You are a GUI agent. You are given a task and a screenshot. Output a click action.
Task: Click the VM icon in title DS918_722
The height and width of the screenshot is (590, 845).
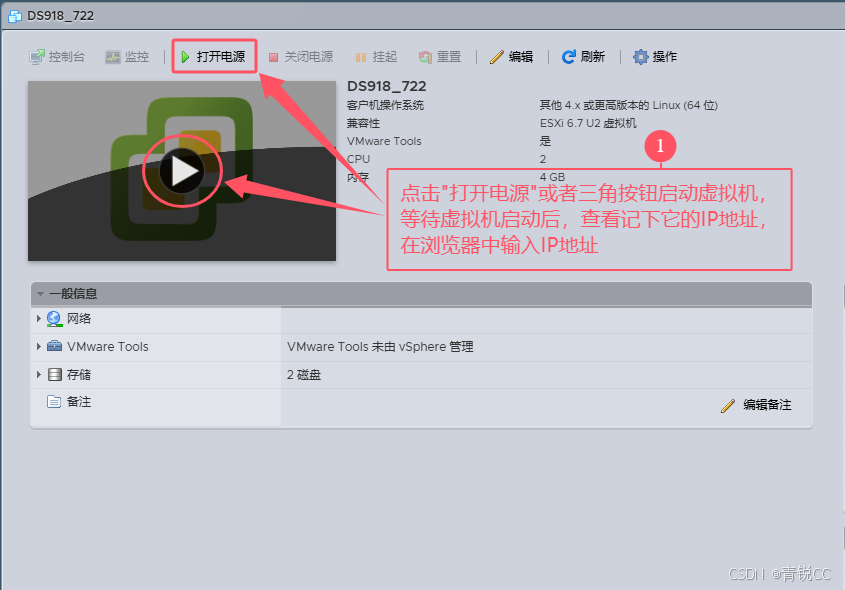pos(15,16)
